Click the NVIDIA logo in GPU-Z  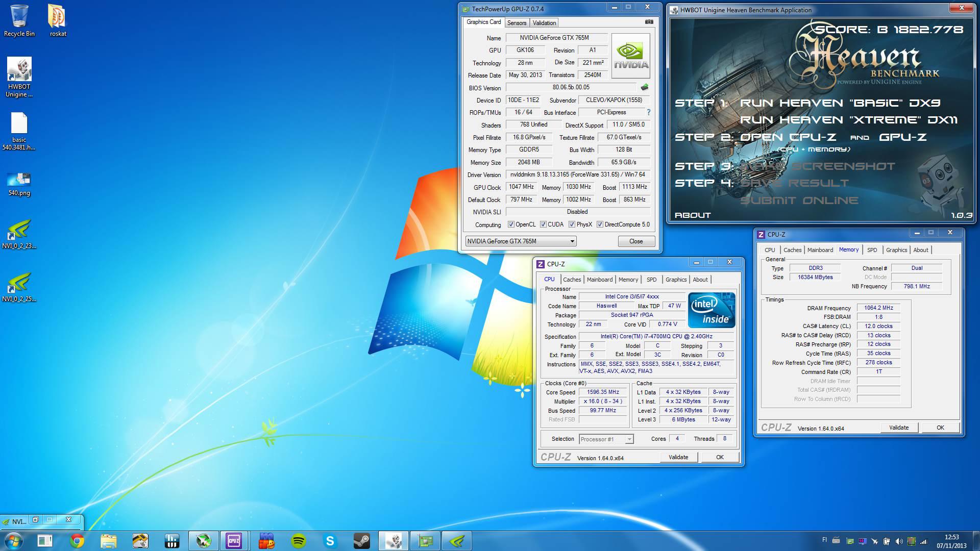[x=631, y=56]
